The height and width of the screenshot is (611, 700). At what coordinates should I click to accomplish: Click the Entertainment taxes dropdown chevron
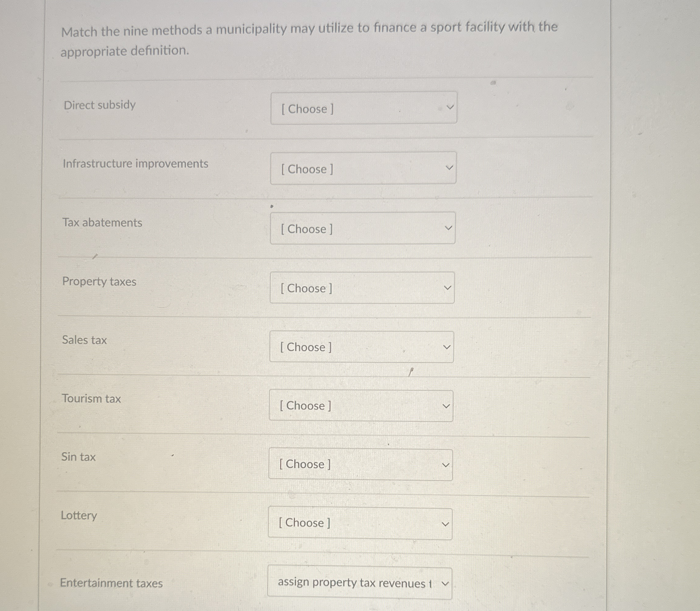[x=445, y=584]
